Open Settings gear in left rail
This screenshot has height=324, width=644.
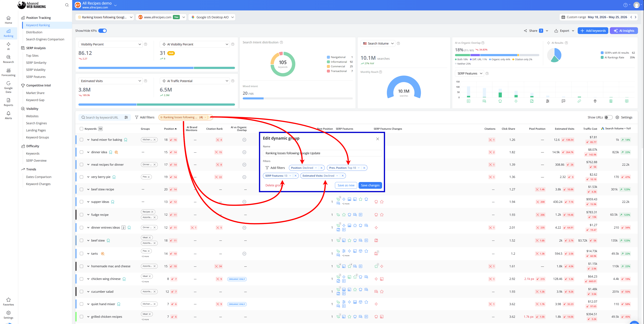[x=8, y=315]
